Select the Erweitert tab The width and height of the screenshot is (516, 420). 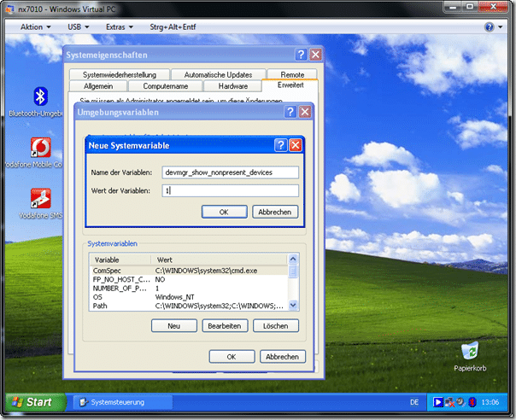tap(290, 85)
